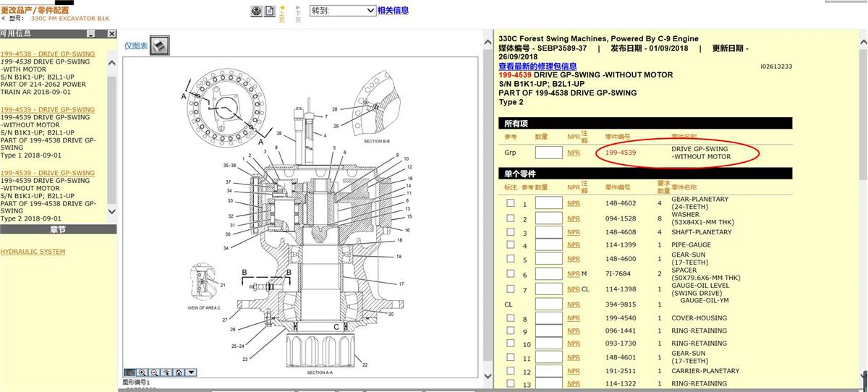Open 查看最新的修理包信息 link
868x392 pixels.
click(x=537, y=66)
